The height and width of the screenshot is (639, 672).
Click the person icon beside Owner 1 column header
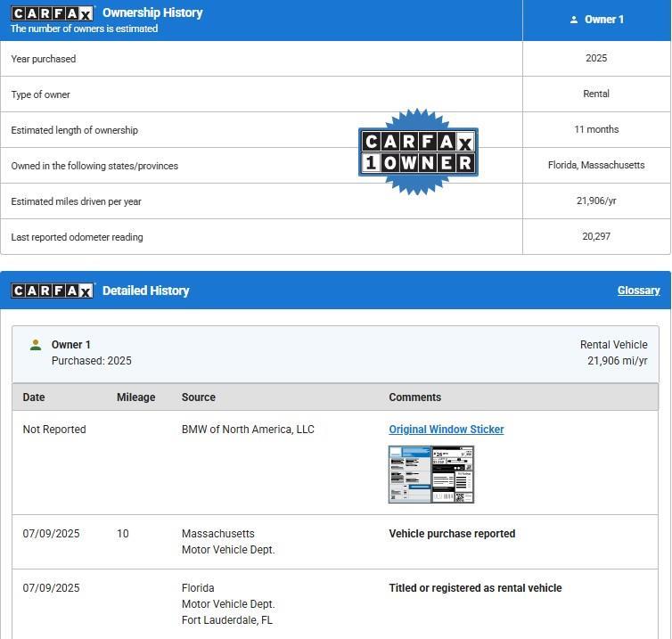tap(574, 20)
